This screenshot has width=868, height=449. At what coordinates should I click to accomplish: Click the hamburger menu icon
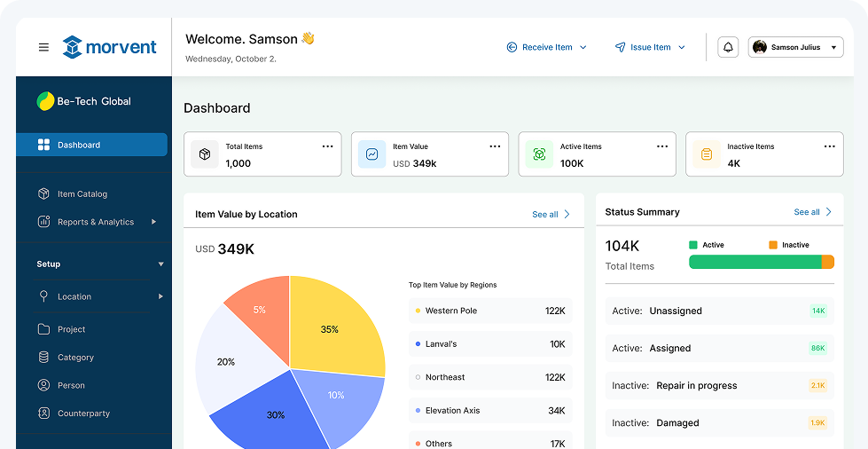pos(43,47)
